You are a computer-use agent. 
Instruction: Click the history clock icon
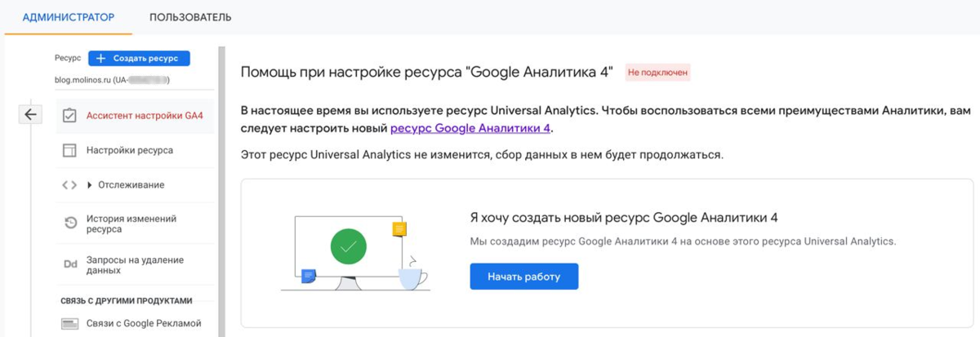pyautogui.click(x=70, y=223)
